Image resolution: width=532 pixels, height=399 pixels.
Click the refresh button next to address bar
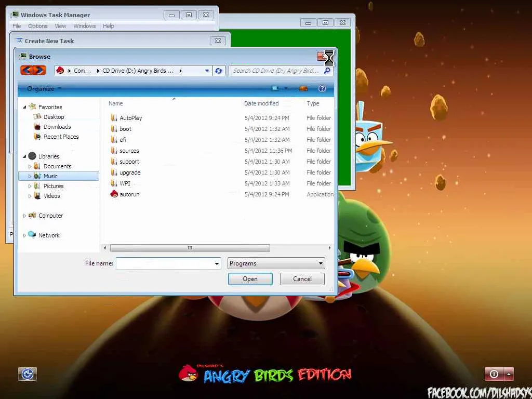pos(219,71)
